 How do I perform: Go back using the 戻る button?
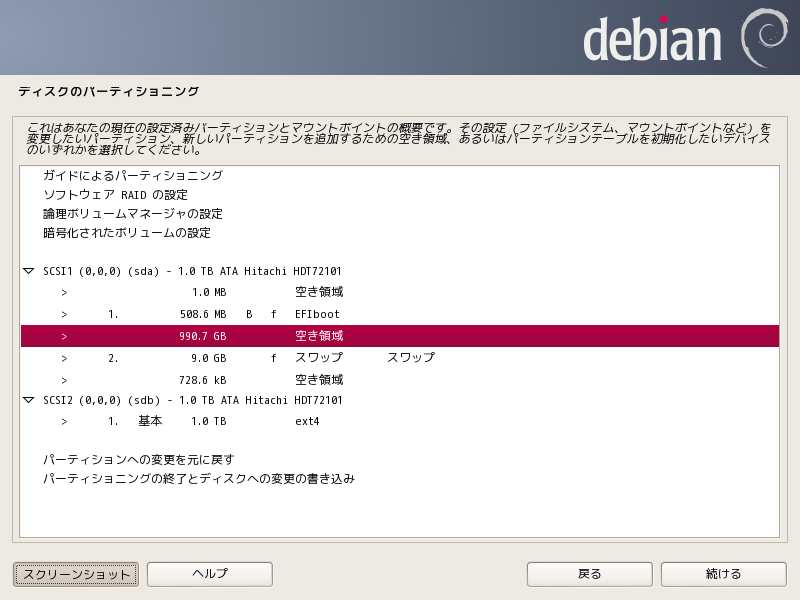[590, 574]
